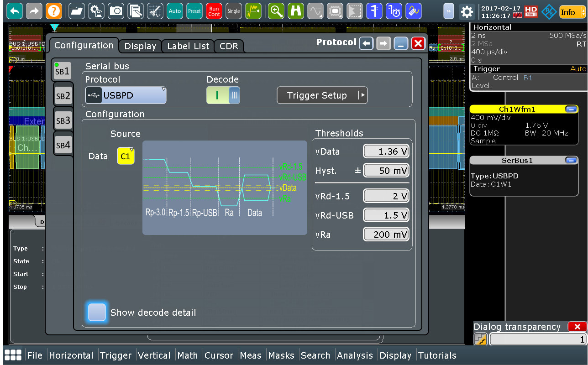The image size is (588, 365).
Task: Click the Single acquisition button
Action: point(234,11)
